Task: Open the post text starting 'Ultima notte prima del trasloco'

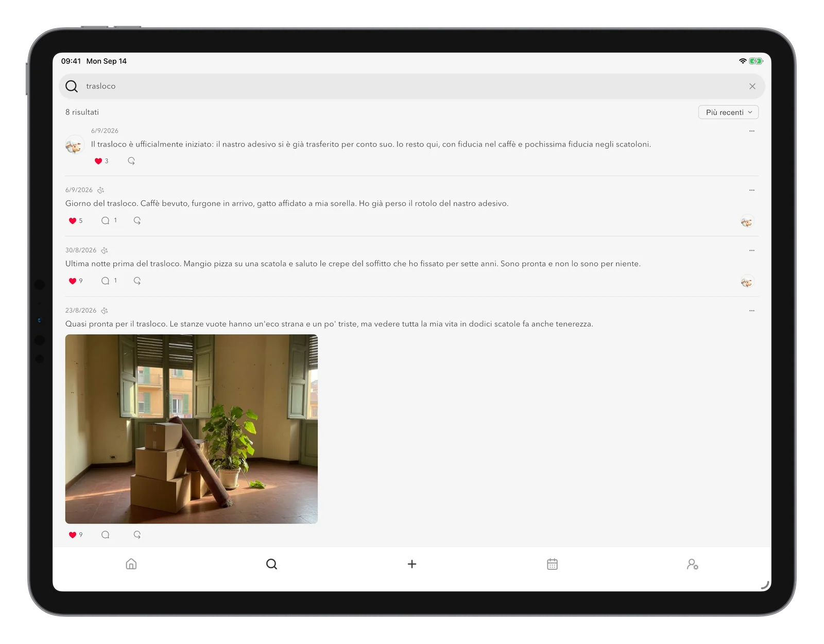Action: 353,264
